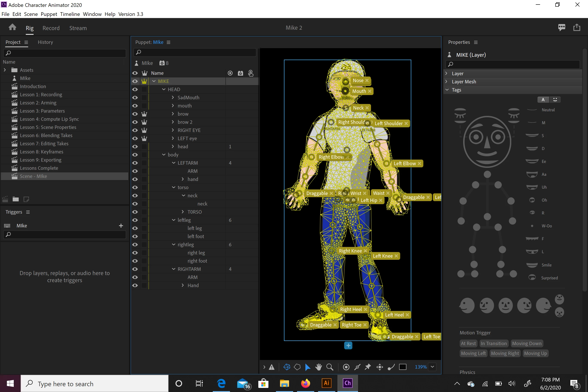Toggle the mesh display icon

click(287, 367)
